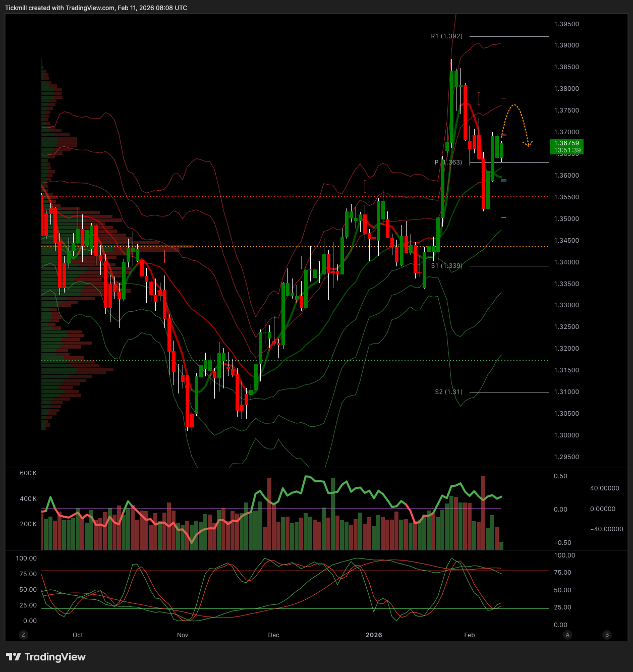Image resolution: width=633 pixels, height=672 pixels.
Task: Click the Nov label on time axis
Action: pyautogui.click(x=183, y=635)
